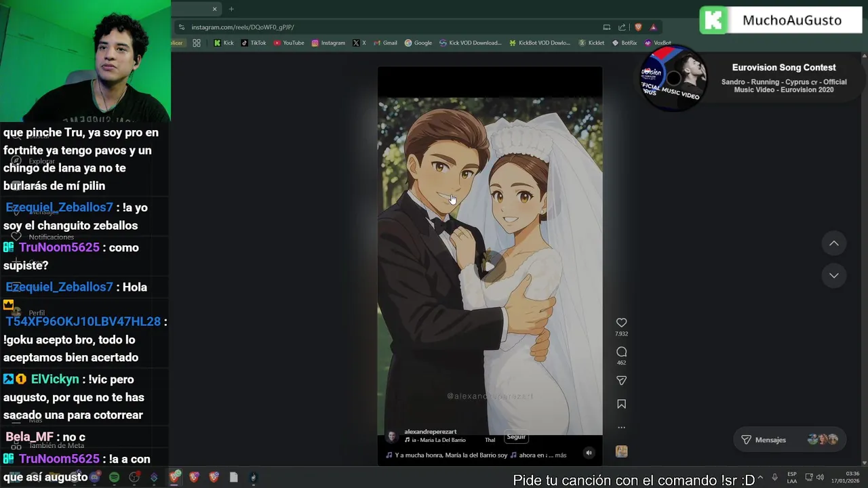Image resolution: width=868 pixels, height=488 pixels.
Task: Open Spotify from the taskbar
Action: click(x=114, y=477)
